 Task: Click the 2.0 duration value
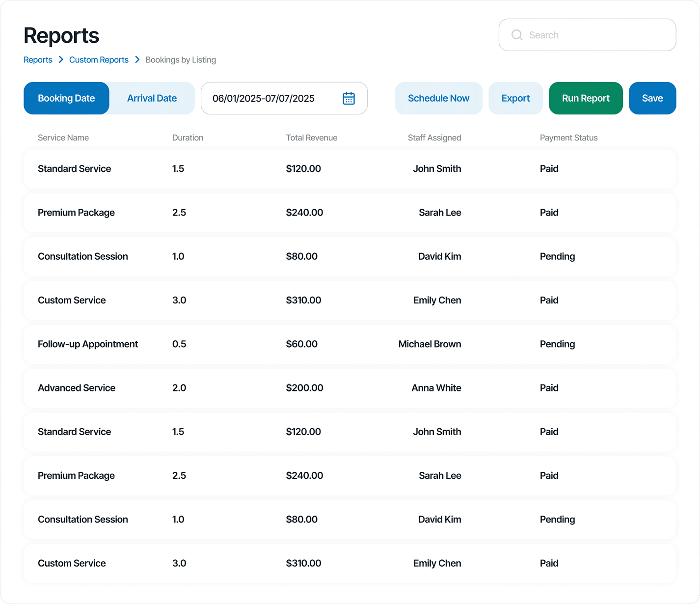179,388
